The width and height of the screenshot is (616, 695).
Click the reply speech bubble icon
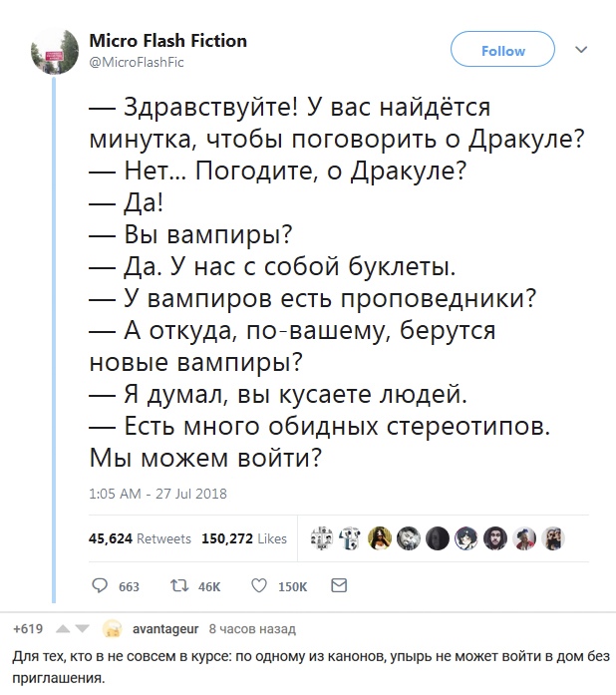click(100, 586)
